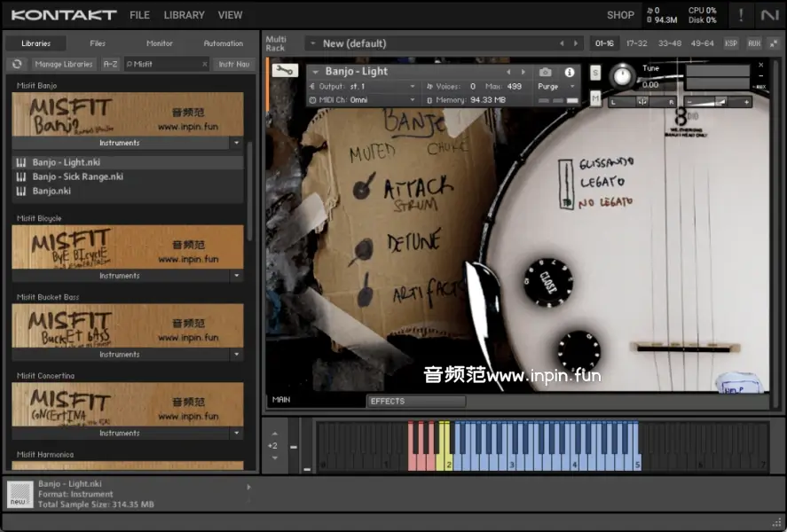Open the LIBRARY menu
This screenshot has height=532, width=787.
pyautogui.click(x=184, y=15)
